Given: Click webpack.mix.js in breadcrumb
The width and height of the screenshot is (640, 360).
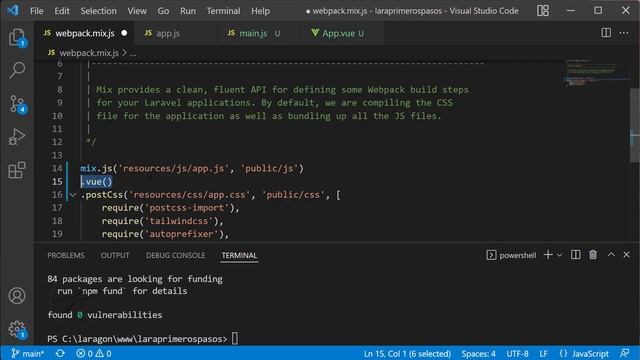Looking at the screenshot, I should (89, 53).
